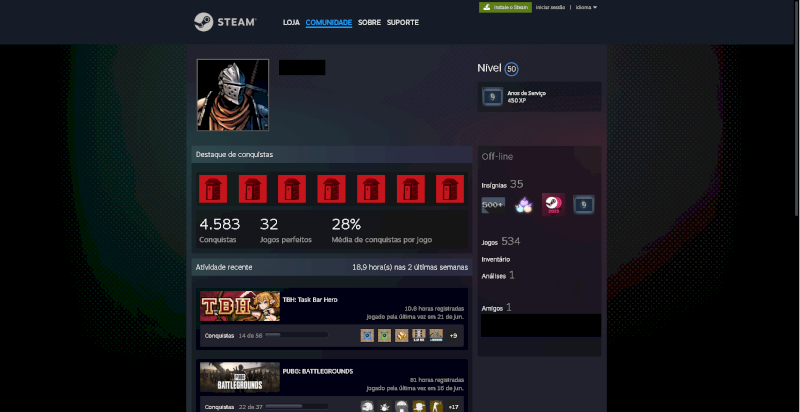Click the red Steam 2023 badge icon

point(553,204)
